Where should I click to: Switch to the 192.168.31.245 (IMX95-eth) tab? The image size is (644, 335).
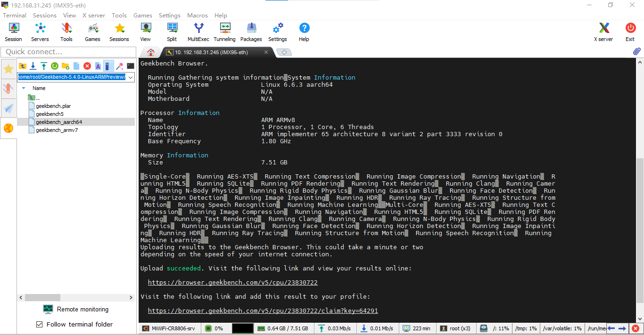point(217,52)
